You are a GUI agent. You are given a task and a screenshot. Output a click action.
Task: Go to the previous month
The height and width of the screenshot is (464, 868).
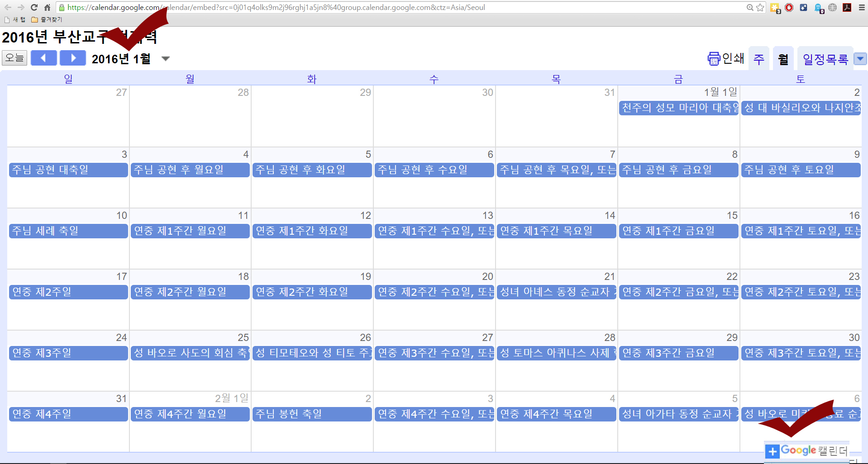point(43,58)
